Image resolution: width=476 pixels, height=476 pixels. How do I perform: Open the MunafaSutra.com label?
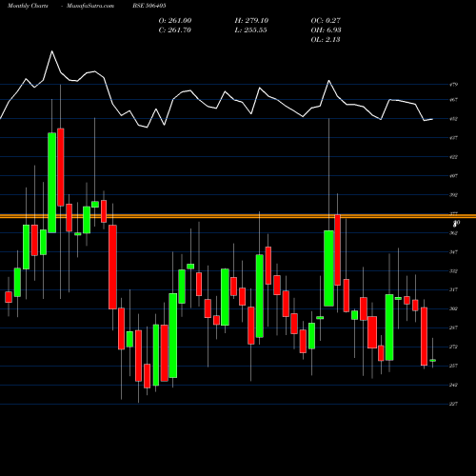[x=90, y=6]
